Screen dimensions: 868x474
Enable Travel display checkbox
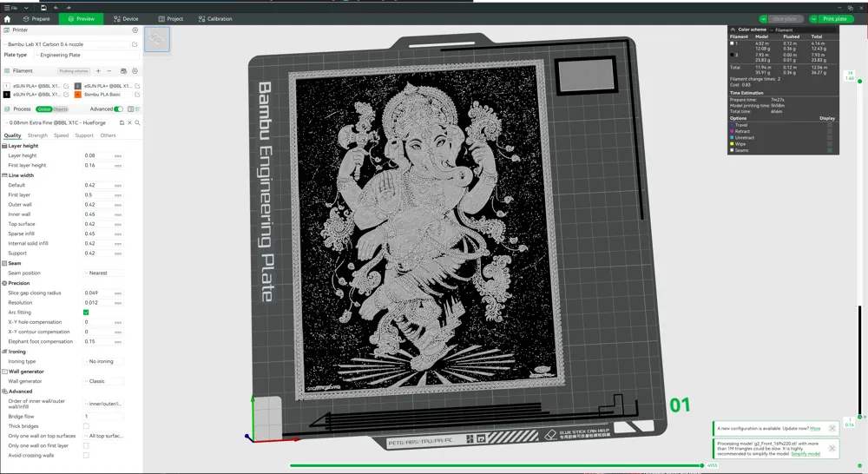(829, 125)
